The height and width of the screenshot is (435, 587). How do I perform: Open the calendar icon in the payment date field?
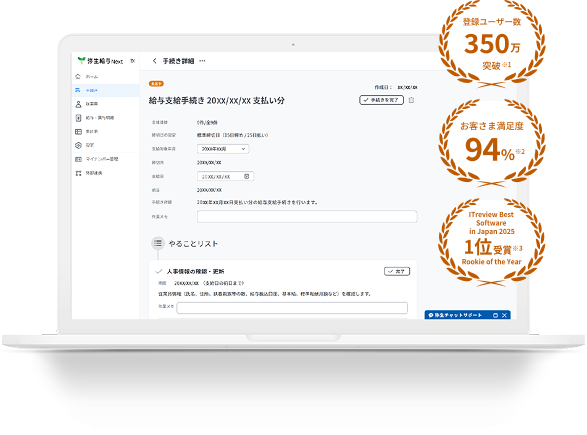[x=247, y=176]
